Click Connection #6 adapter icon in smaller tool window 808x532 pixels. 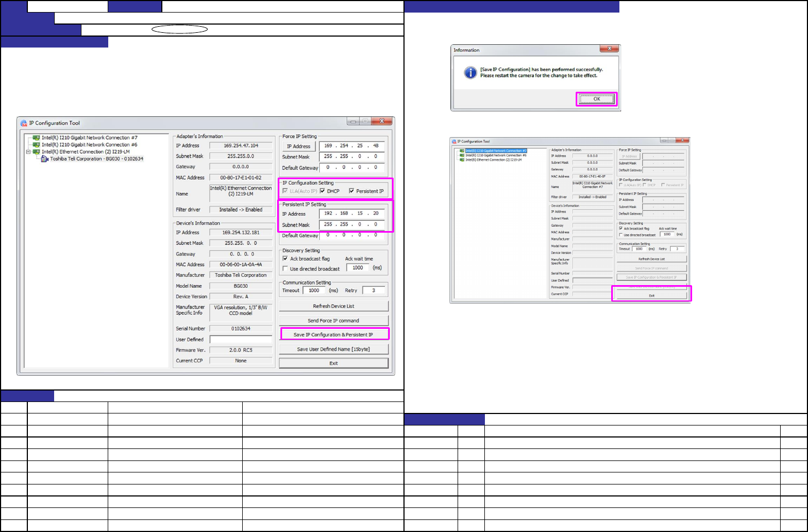click(462, 155)
